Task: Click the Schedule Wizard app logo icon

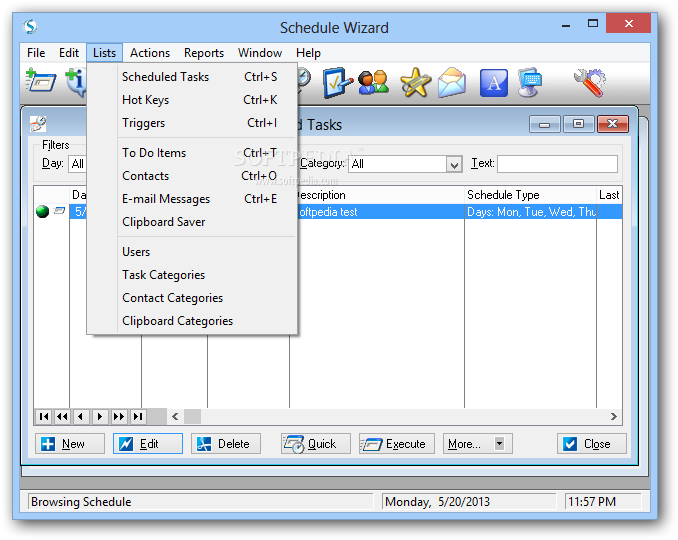Action: 30,27
